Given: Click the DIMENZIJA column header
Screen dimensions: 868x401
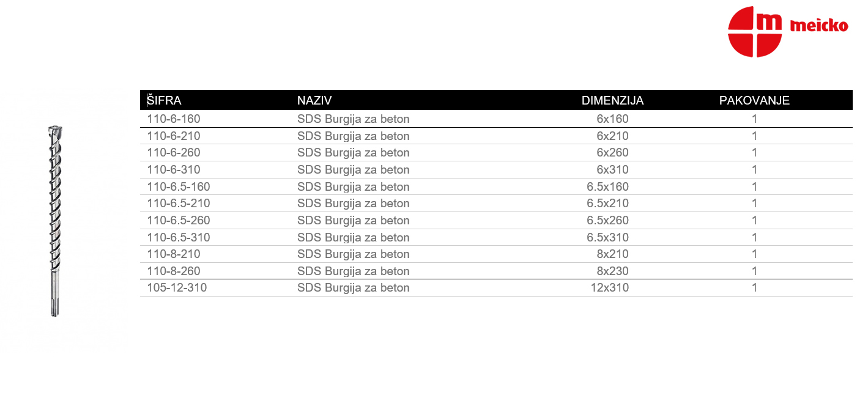Looking at the screenshot, I should 612,101.
